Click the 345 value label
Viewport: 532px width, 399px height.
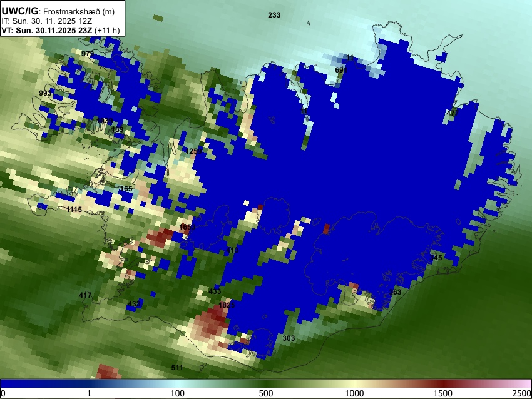[436, 258]
